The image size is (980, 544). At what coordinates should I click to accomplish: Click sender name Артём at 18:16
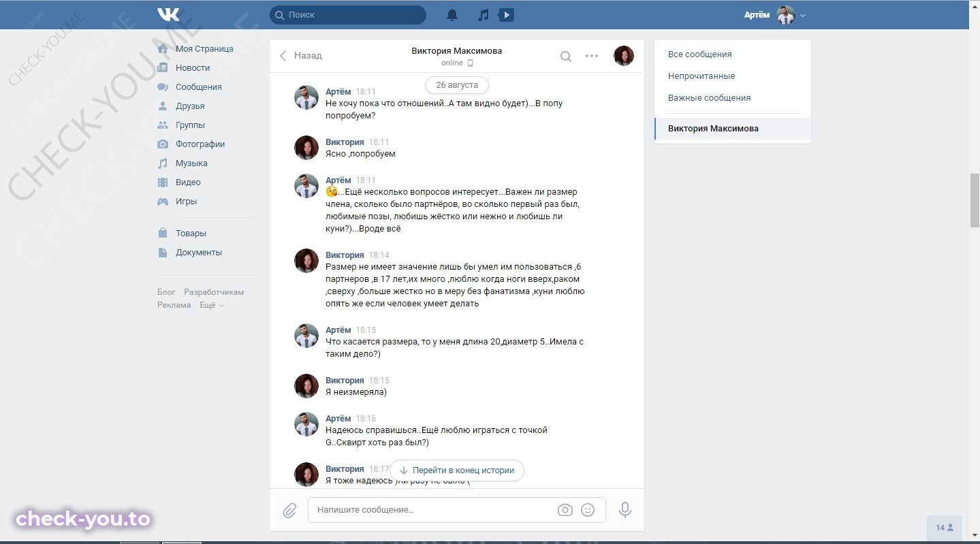click(338, 419)
